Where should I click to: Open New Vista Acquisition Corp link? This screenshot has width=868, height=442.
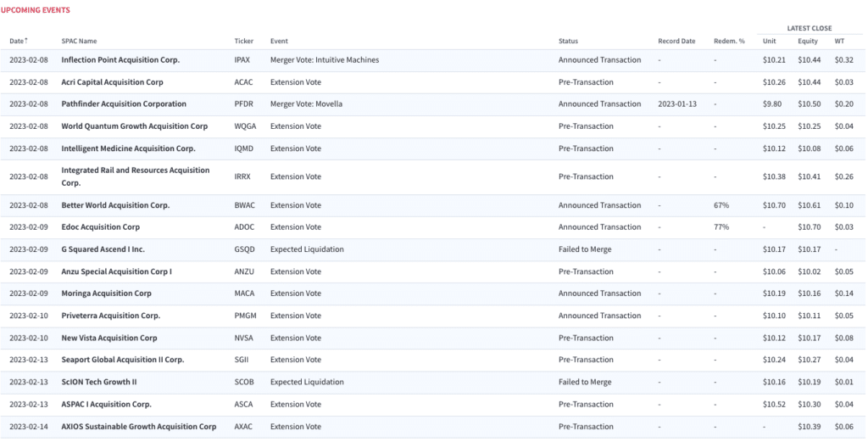pyautogui.click(x=109, y=338)
